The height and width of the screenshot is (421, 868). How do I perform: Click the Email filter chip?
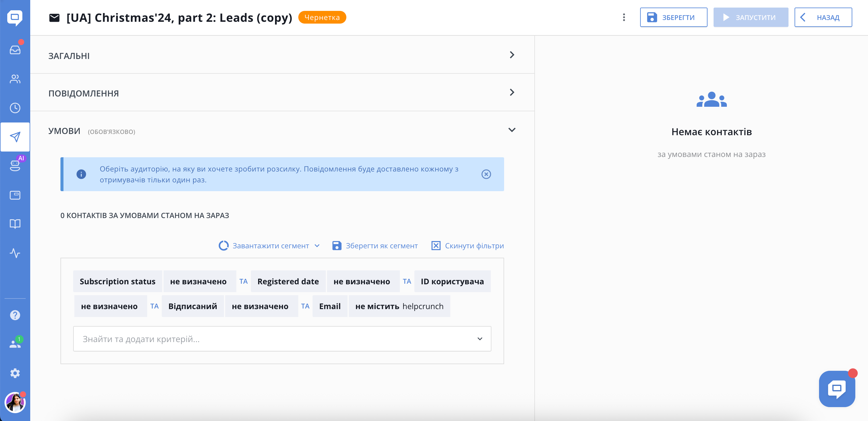click(330, 306)
